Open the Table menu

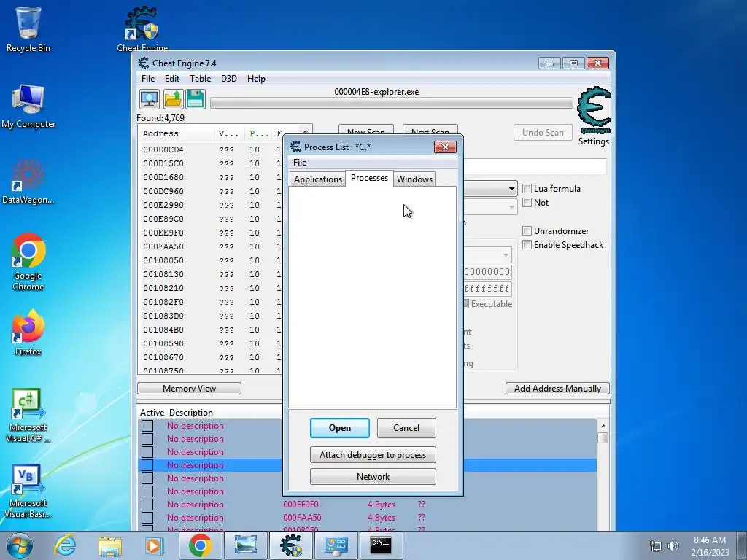200,79
